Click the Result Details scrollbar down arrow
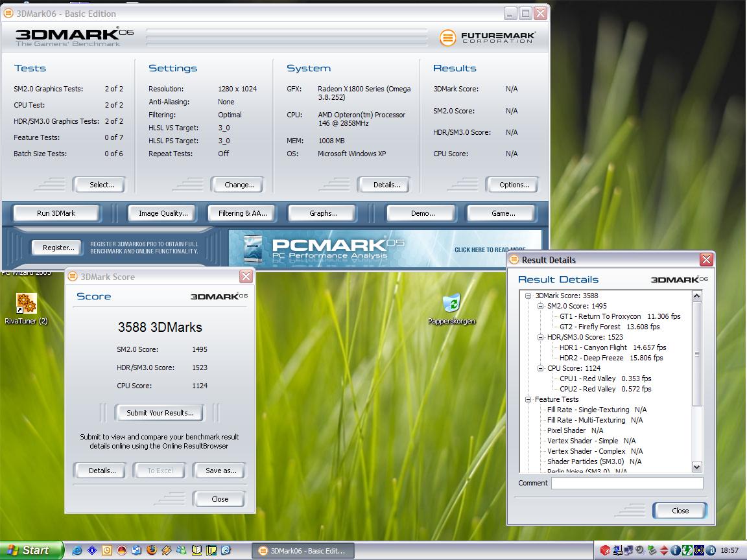The height and width of the screenshot is (560, 747). coord(697,467)
